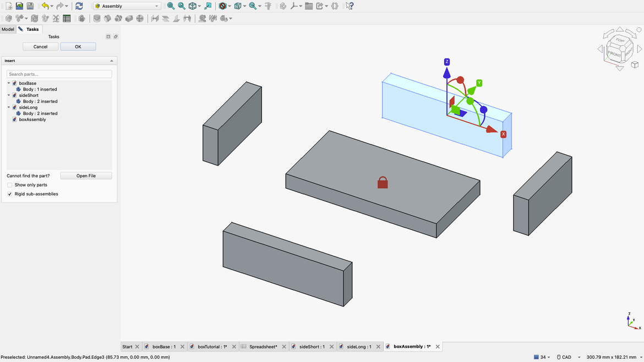Image resolution: width=644 pixels, height=362 pixels.
Task: Click Fit All zoom icon
Action: pos(171,6)
